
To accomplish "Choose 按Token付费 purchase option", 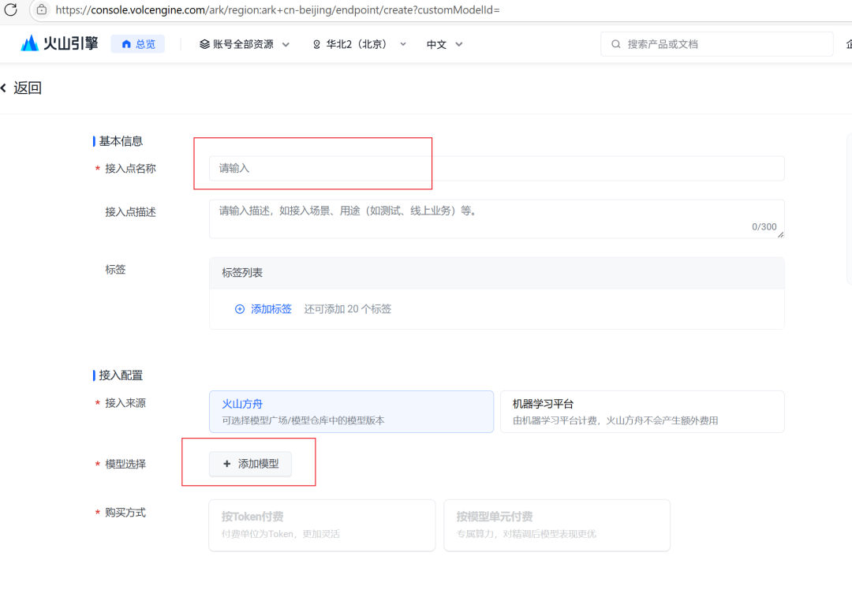I will click(322, 525).
